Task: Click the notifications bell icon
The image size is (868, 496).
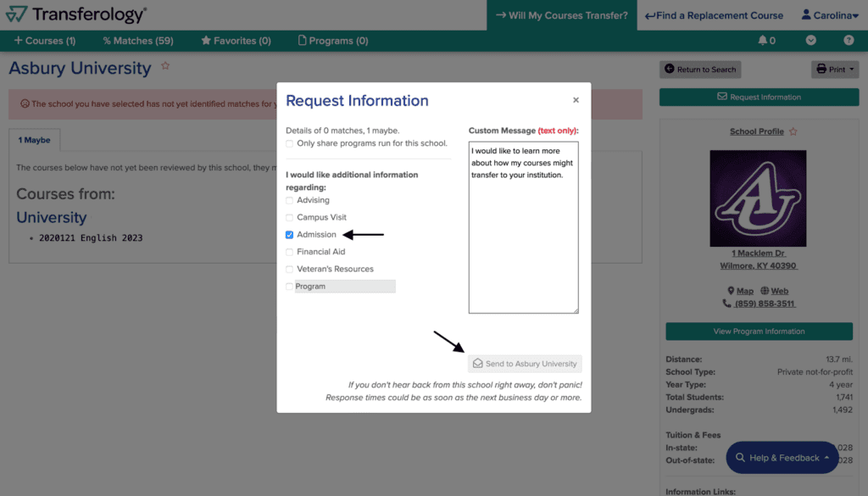Action: pyautogui.click(x=762, y=41)
